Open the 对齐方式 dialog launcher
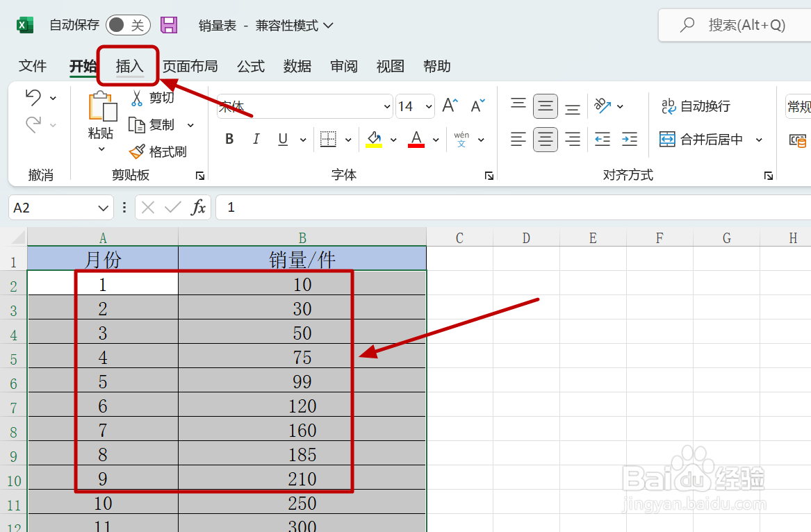Image resolution: width=811 pixels, height=532 pixels. point(768,176)
